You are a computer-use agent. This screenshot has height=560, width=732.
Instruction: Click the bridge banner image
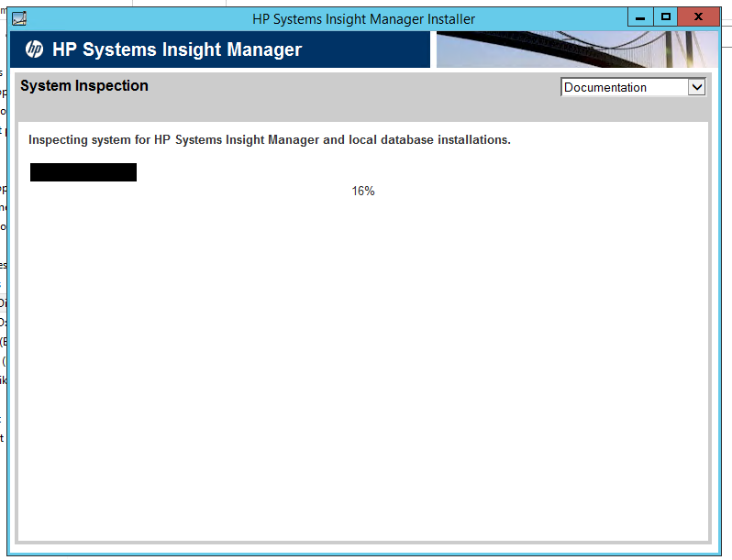[x=577, y=49]
